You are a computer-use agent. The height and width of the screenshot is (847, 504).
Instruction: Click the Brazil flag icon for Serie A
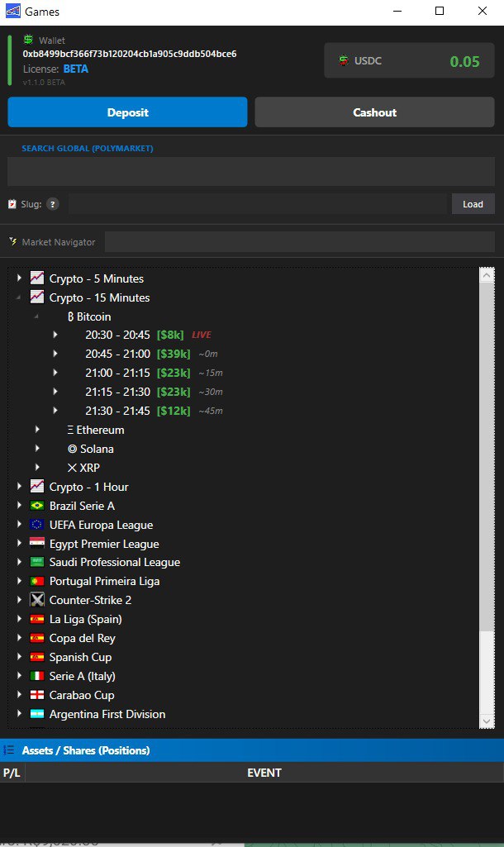[36, 506]
